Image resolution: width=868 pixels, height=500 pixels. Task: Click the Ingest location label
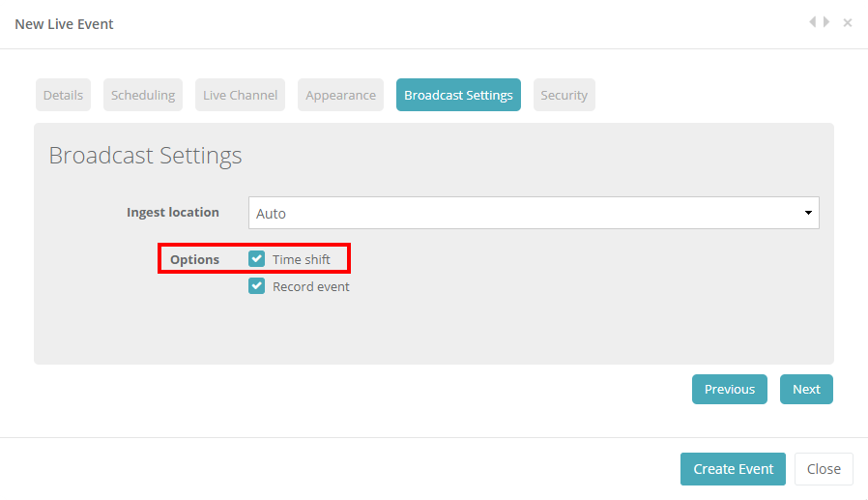(173, 212)
